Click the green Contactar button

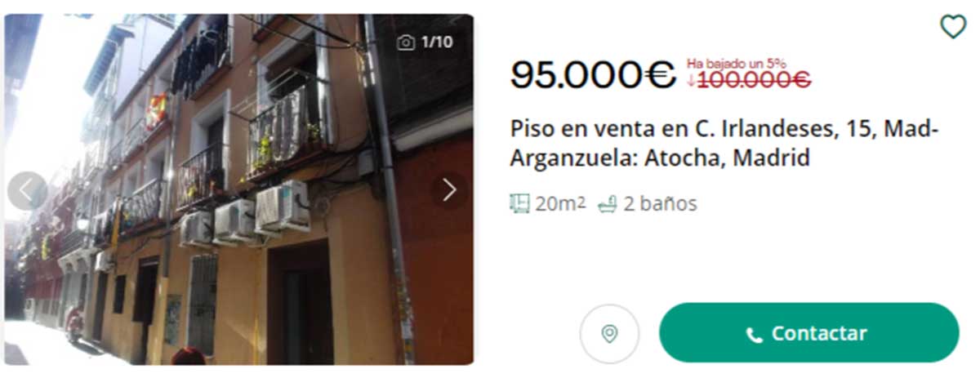[x=808, y=333]
